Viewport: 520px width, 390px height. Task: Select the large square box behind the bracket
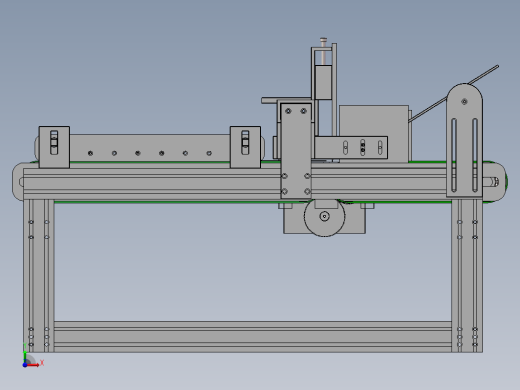click(374, 134)
